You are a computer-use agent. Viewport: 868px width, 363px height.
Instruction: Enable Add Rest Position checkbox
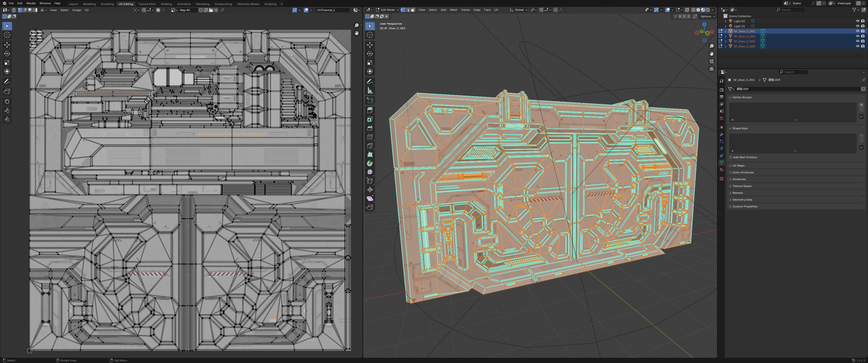tap(730, 157)
